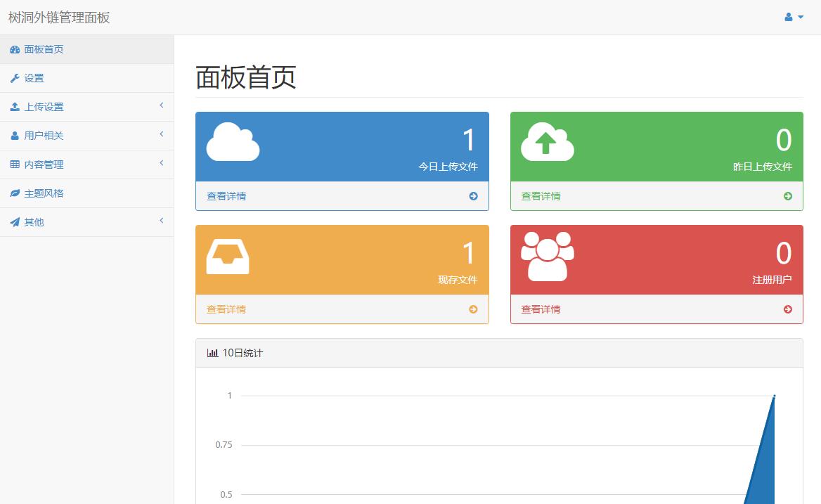Open the user account dropdown
This screenshot has height=504, width=821.
tap(794, 18)
